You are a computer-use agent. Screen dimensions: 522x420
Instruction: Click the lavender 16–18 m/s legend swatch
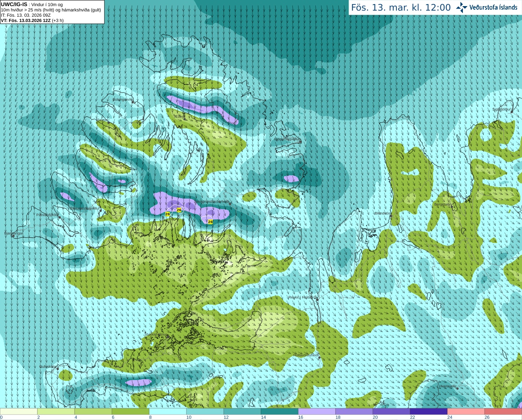pyautogui.click(x=317, y=411)
